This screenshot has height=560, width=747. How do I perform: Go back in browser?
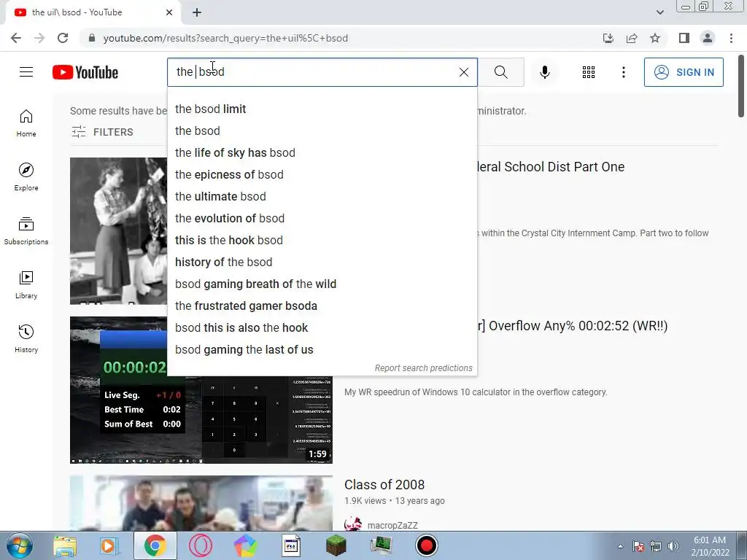[x=16, y=38]
